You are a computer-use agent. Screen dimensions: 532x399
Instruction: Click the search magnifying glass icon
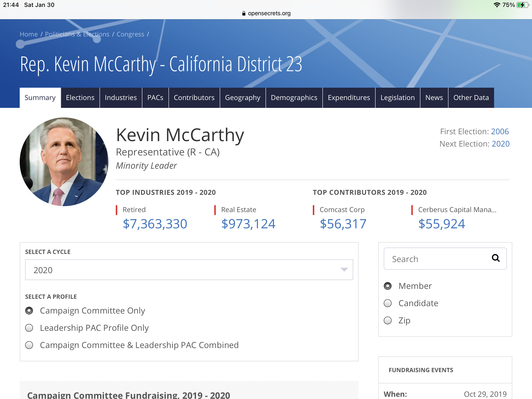point(496,258)
